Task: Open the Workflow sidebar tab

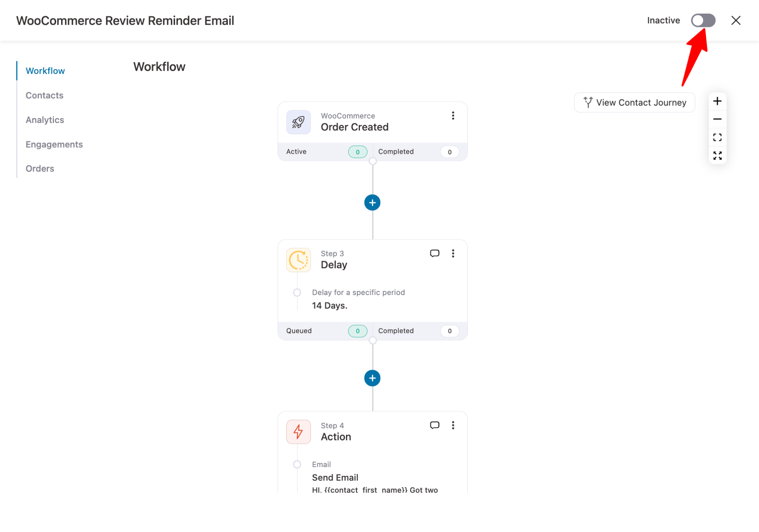Action: click(x=45, y=71)
